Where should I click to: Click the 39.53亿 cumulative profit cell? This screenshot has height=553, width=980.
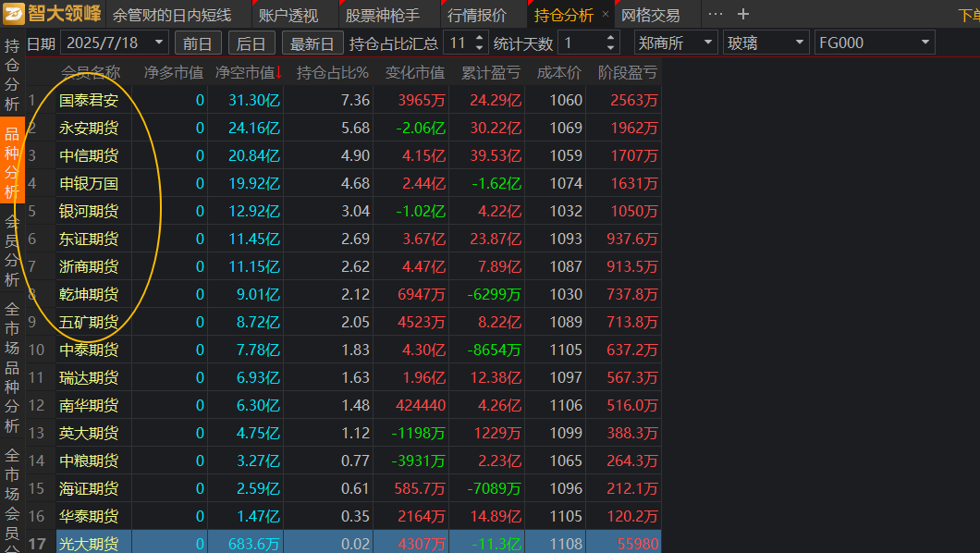496,155
